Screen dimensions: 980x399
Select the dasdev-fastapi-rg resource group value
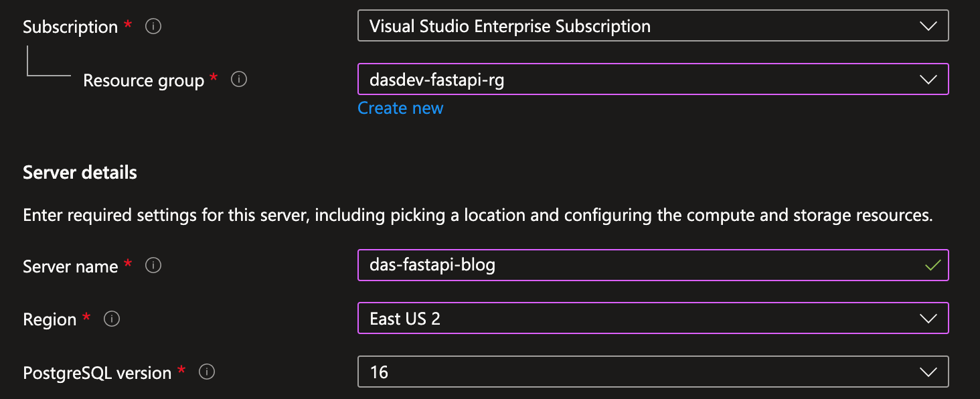pos(428,79)
